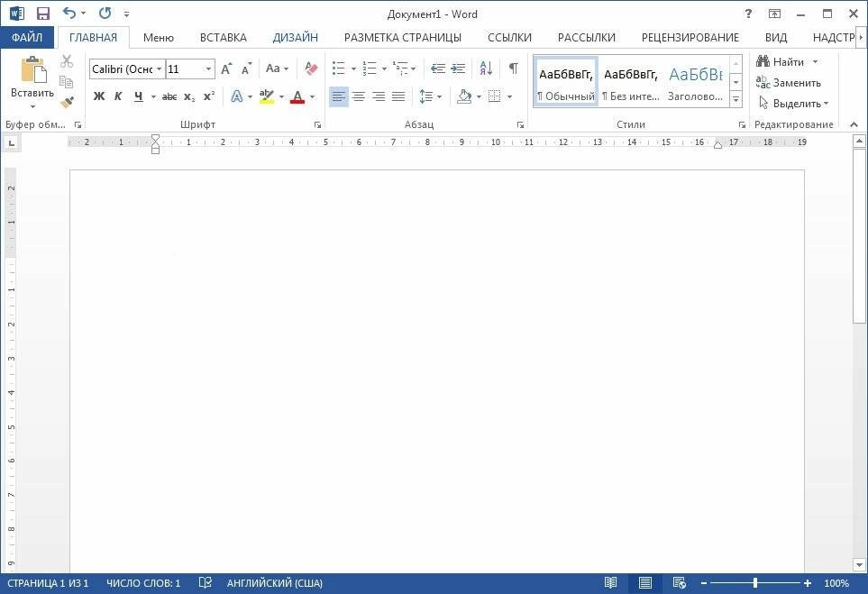Viewport: 868px width, 594px height.
Task: Open the Вставить paste options arrow
Action: point(32,105)
